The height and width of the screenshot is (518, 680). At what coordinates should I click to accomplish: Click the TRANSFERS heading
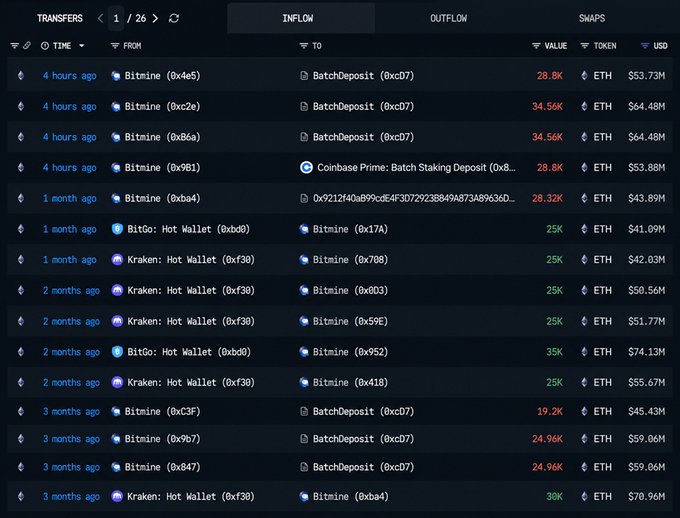coord(59,18)
